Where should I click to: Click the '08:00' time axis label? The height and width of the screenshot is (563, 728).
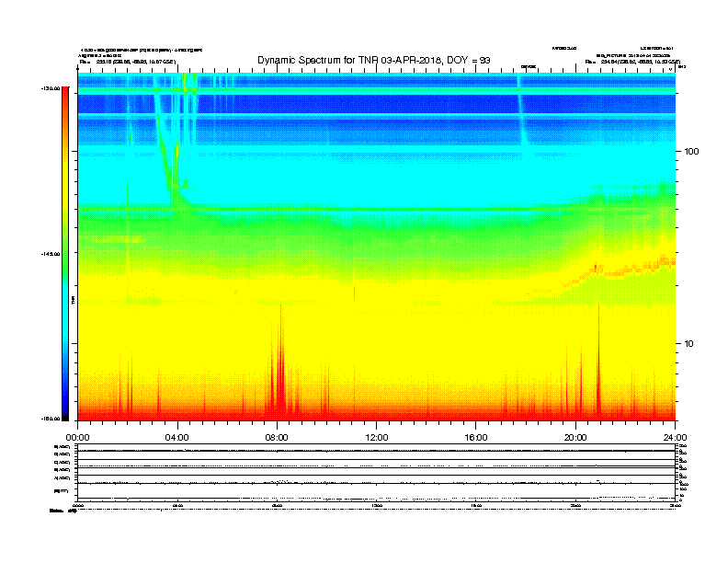tap(277, 438)
